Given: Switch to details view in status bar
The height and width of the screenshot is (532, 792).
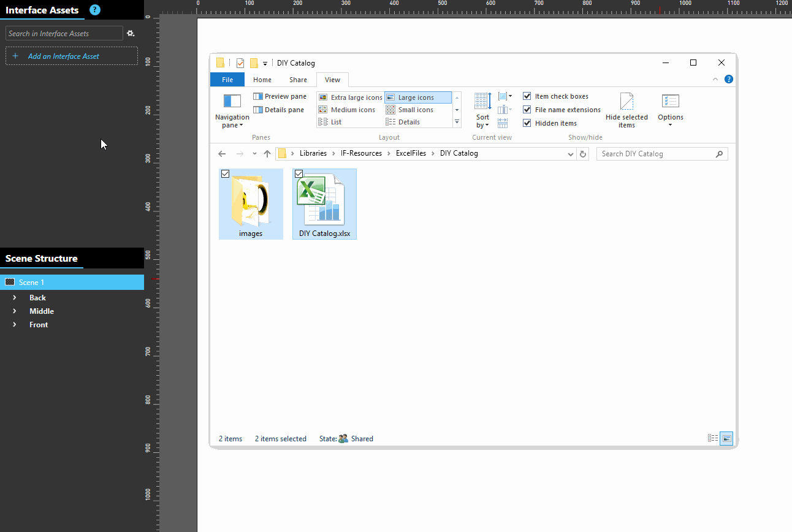Looking at the screenshot, I should [x=713, y=438].
